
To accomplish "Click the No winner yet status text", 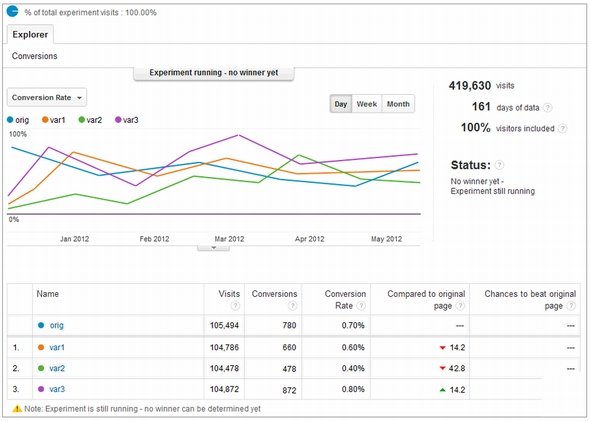I will [493, 186].
